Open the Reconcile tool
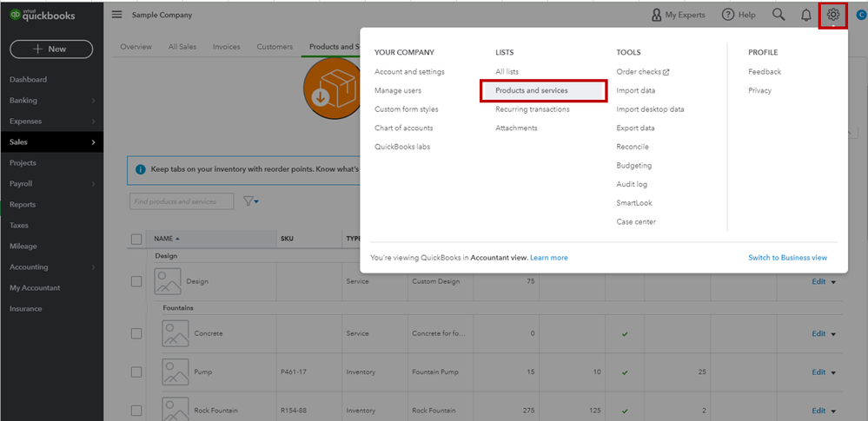 click(633, 147)
